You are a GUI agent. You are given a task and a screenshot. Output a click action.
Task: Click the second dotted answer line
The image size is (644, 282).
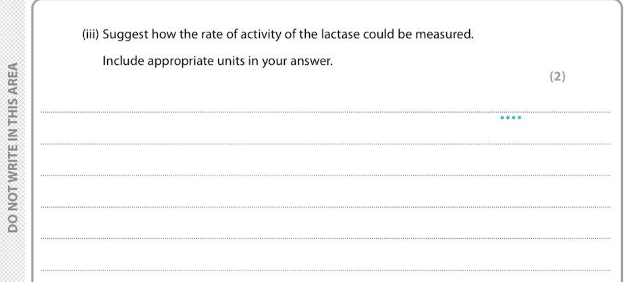pos(324,144)
